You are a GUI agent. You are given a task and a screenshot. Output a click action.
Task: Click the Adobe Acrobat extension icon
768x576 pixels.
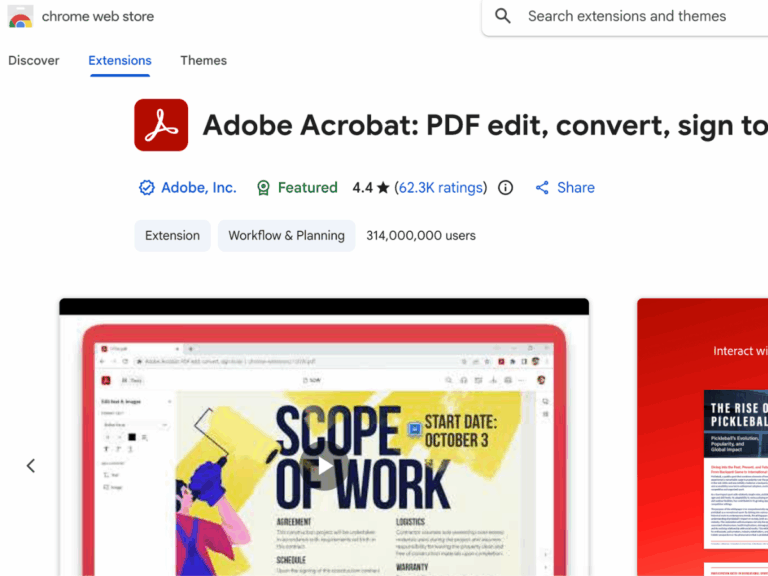coord(161,125)
